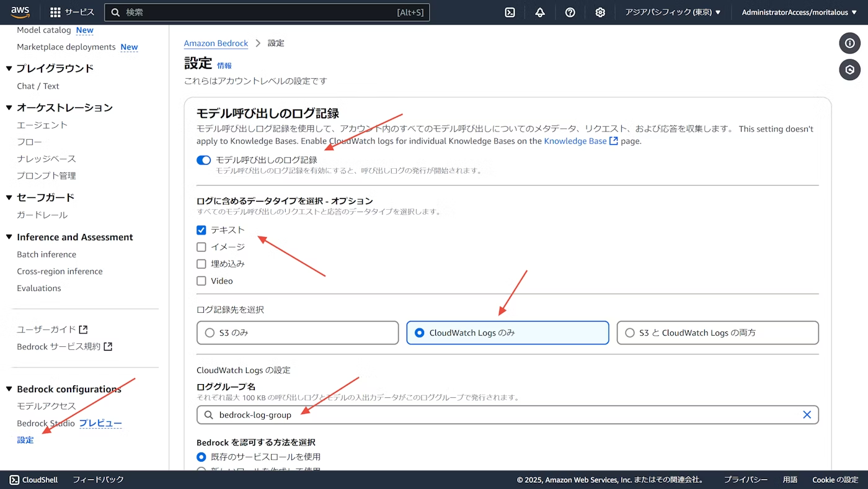This screenshot has height=489, width=868.
Task: Open Bedrock サービス規約 link
Action: point(58,346)
